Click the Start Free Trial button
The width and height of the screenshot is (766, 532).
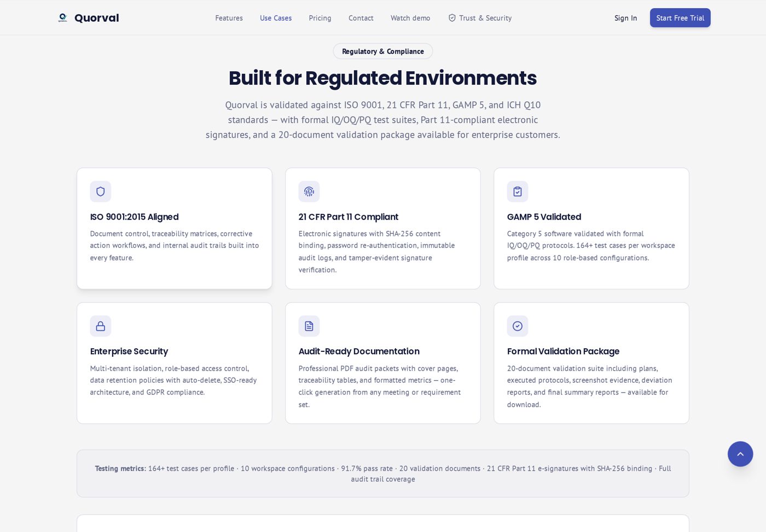[680, 18]
